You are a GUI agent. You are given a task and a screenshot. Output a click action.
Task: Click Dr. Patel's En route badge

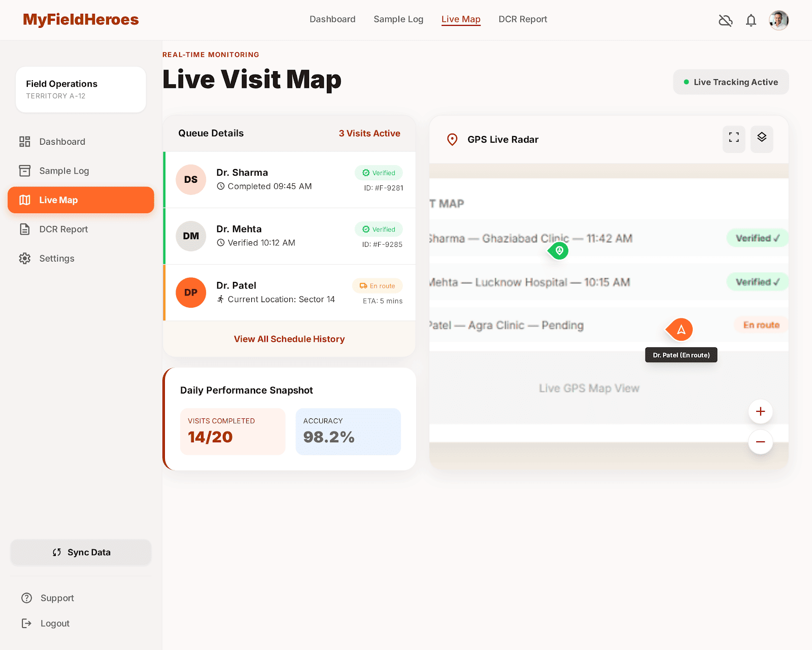pyautogui.click(x=378, y=286)
